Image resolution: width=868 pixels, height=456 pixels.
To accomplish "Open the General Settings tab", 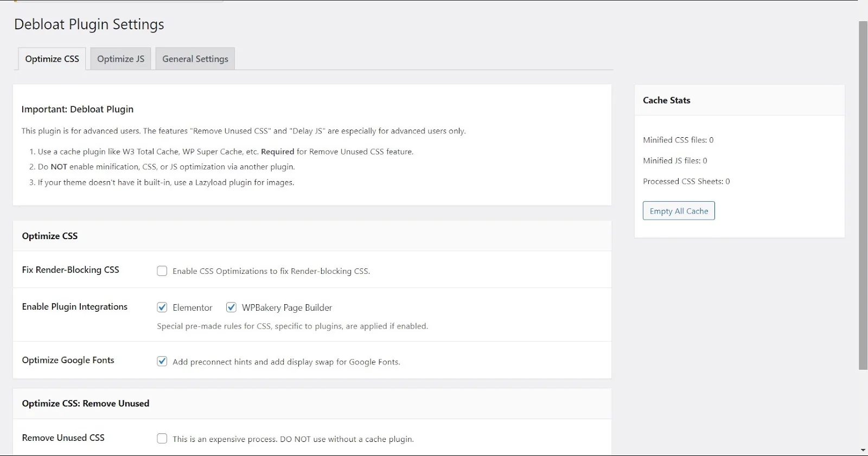I will (195, 59).
